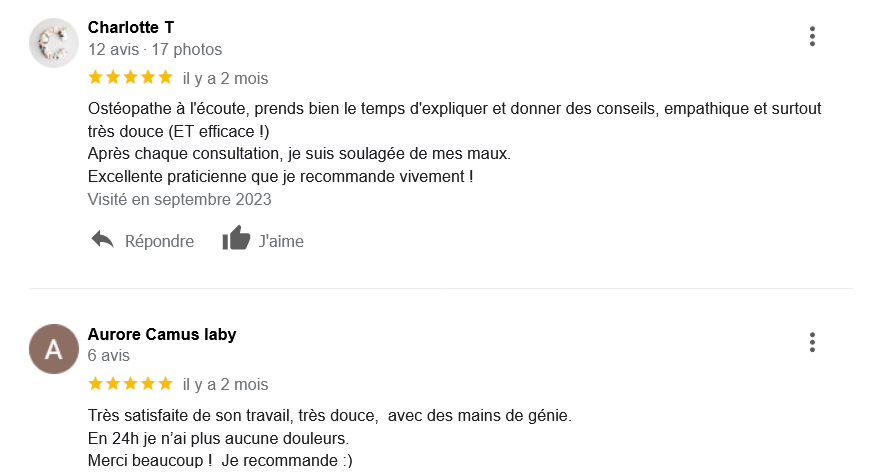Open the three-dot menu for Aurore's review

tap(812, 343)
